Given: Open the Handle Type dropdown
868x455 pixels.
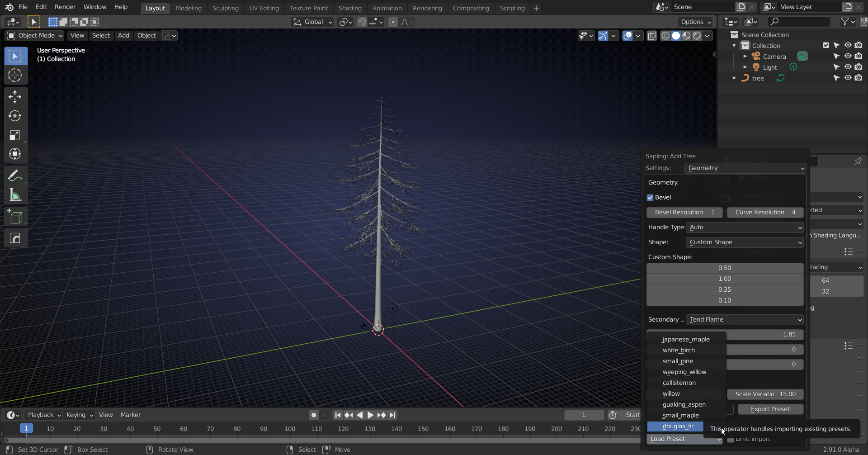Looking at the screenshot, I should coord(744,227).
